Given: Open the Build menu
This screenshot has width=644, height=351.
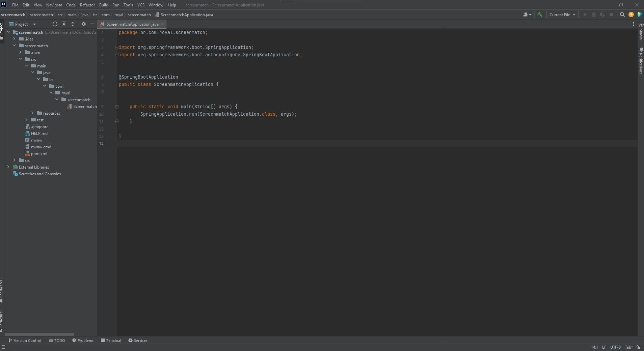Looking at the screenshot, I should [104, 5].
